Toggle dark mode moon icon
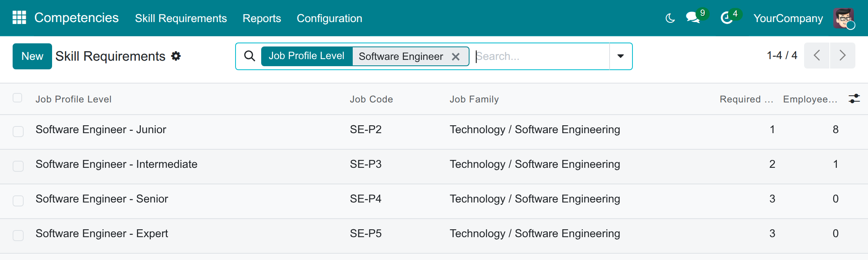Image resolution: width=868 pixels, height=260 pixels. 670,18
